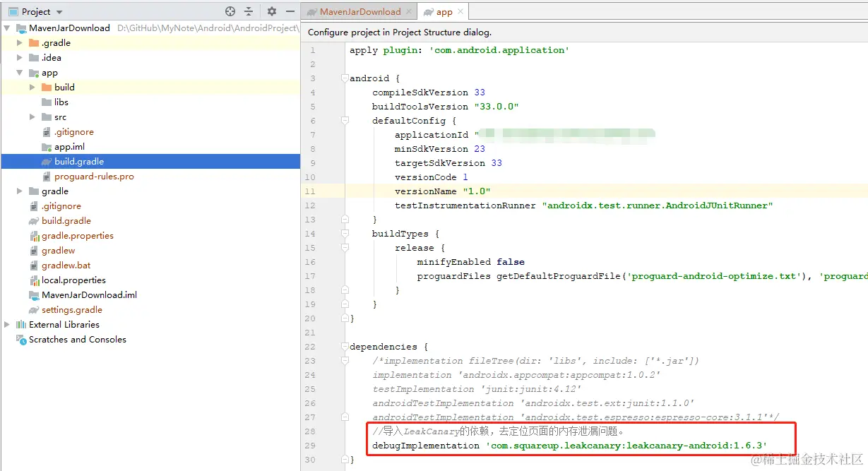Screen dimensions: 868x471
Task: Click the settings.gradle elephant icon
Action: click(x=34, y=310)
